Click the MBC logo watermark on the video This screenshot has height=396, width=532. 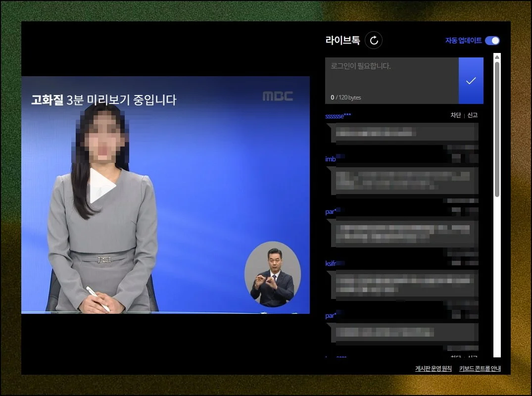[277, 96]
